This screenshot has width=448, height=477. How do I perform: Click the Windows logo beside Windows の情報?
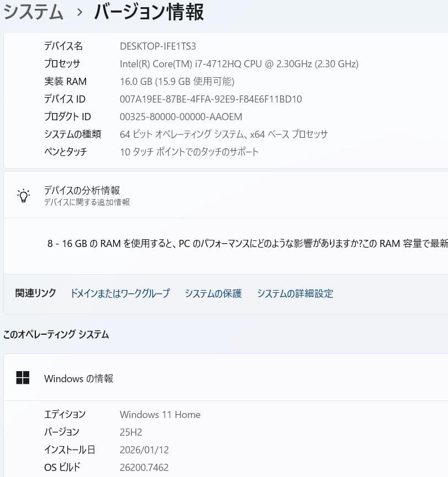(23, 378)
